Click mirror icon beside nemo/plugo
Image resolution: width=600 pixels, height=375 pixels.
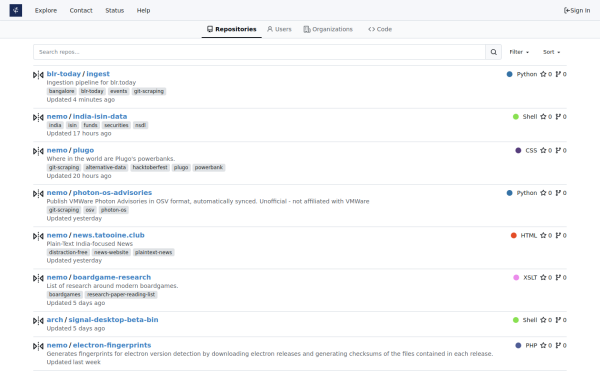click(x=38, y=151)
